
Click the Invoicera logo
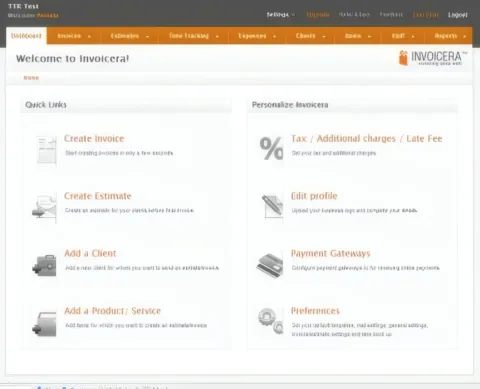pos(433,58)
